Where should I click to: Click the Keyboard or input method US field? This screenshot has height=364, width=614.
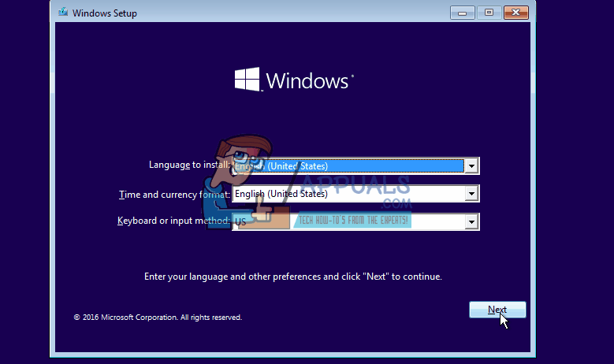click(355, 222)
